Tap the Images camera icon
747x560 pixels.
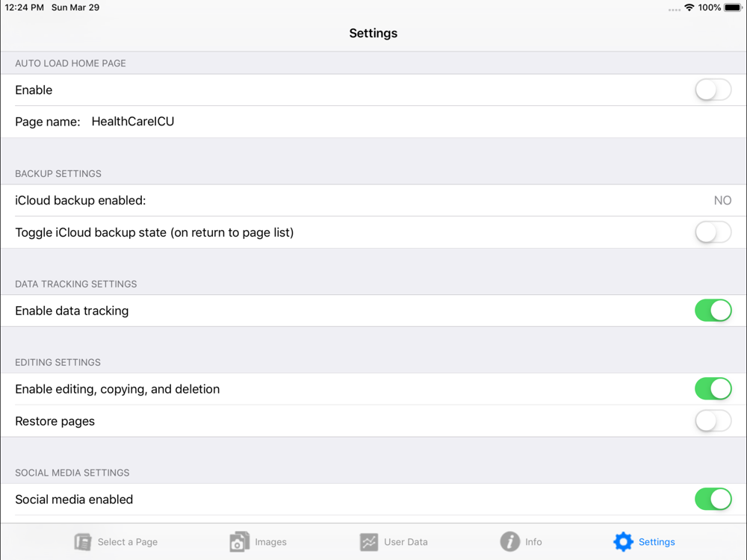[240, 542]
